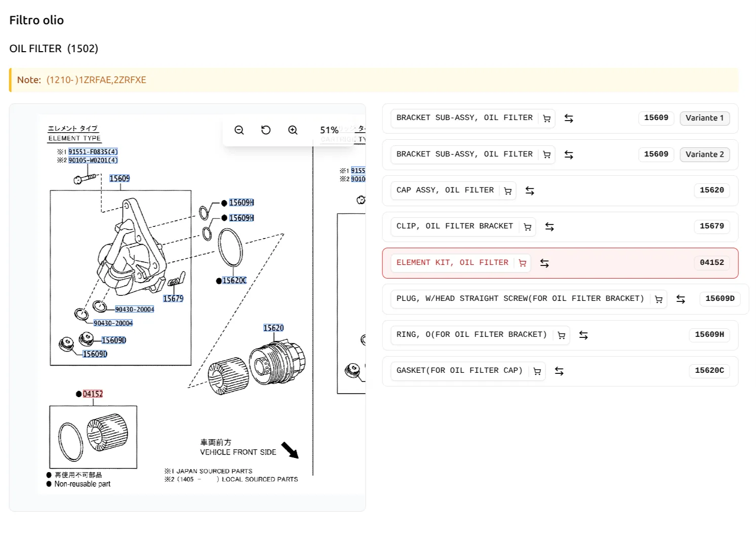Open part code 15609H in list
The image size is (756, 541).
[709, 335]
